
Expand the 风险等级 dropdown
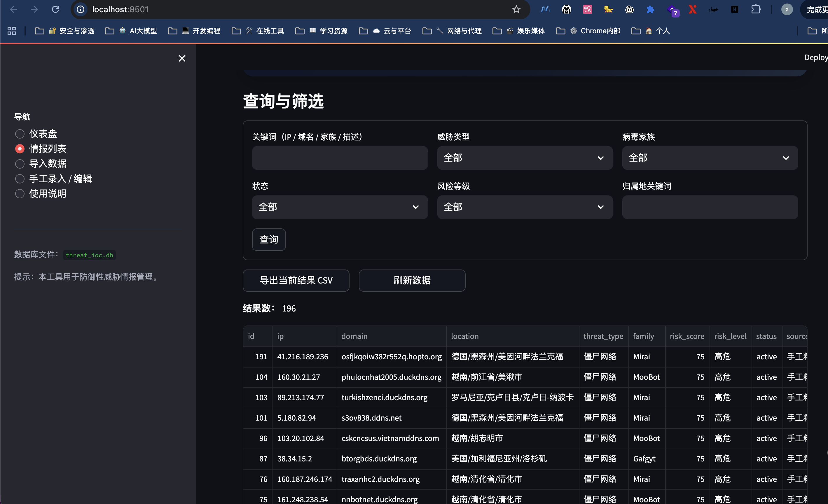point(525,207)
